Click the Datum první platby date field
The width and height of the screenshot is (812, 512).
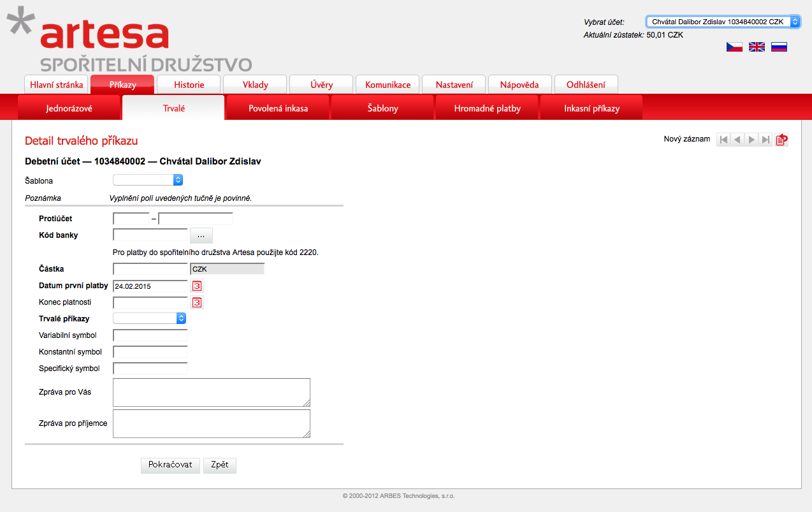[x=150, y=286]
